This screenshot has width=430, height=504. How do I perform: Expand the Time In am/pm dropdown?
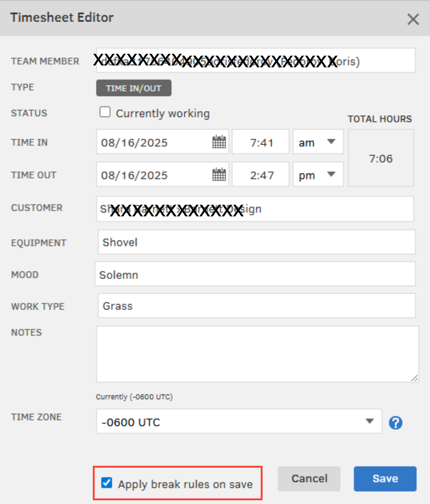click(x=318, y=142)
